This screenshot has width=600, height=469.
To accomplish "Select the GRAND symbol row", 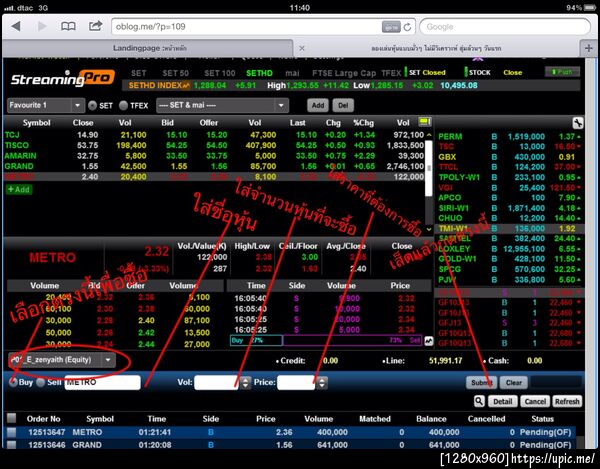I will click(214, 166).
